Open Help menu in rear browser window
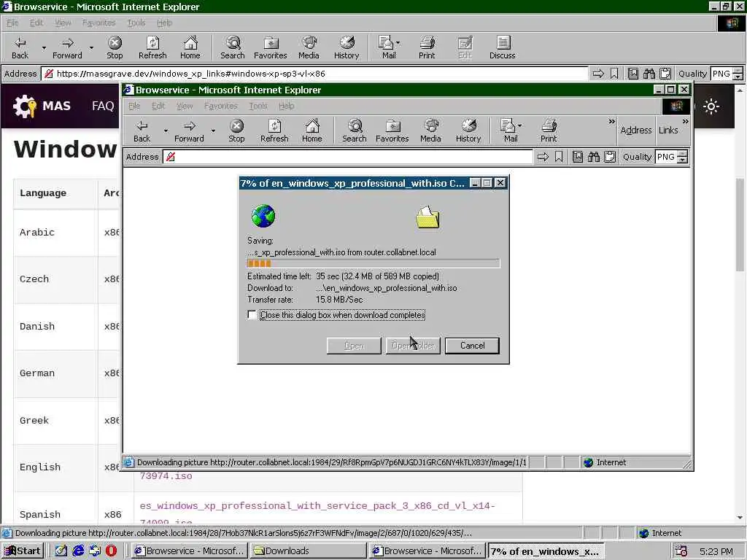The height and width of the screenshot is (560, 747). pos(164,23)
